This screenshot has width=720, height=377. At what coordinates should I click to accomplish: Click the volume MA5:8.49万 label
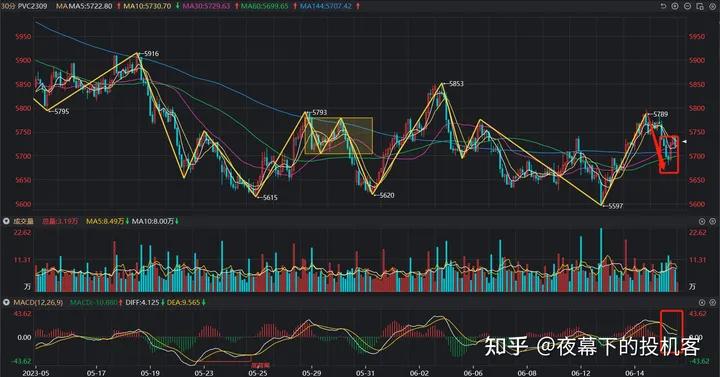[105, 221]
